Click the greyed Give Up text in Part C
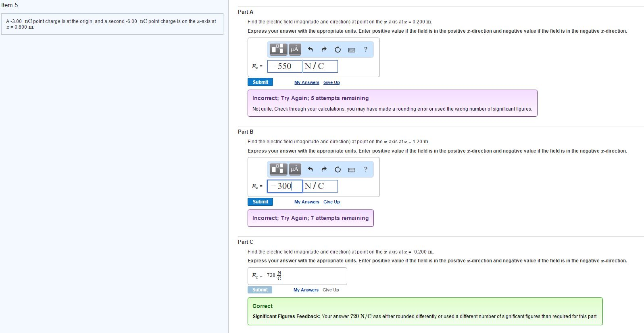This screenshot has width=644, height=333. click(331, 290)
